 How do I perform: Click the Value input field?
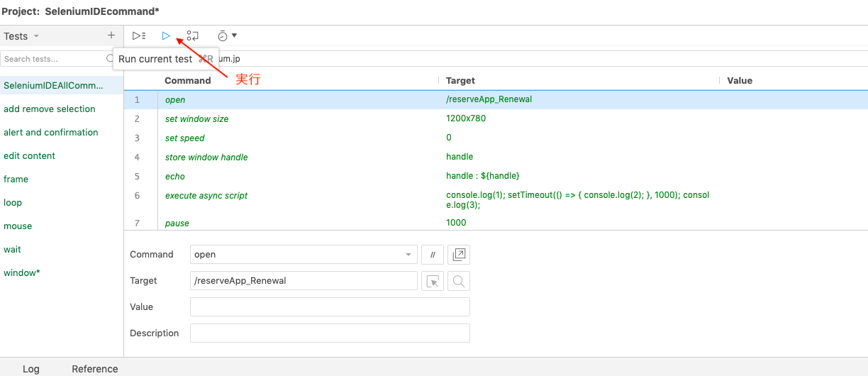pyautogui.click(x=330, y=307)
